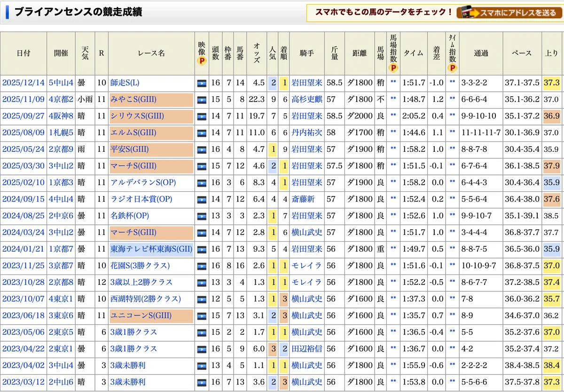This screenshot has width=564, height=392.
Task: Click レース名 column header
Action: (x=151, y=54)
